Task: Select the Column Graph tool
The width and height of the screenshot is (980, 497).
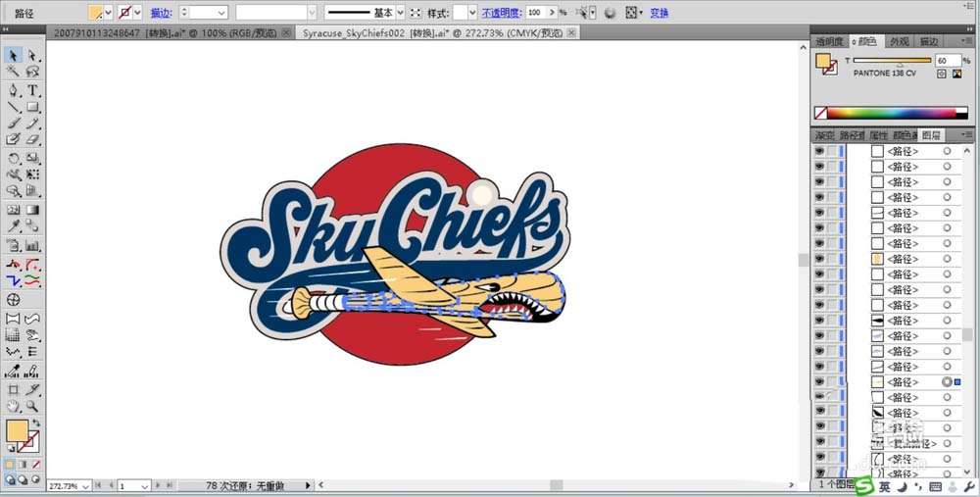Action: tap(32, 246)
